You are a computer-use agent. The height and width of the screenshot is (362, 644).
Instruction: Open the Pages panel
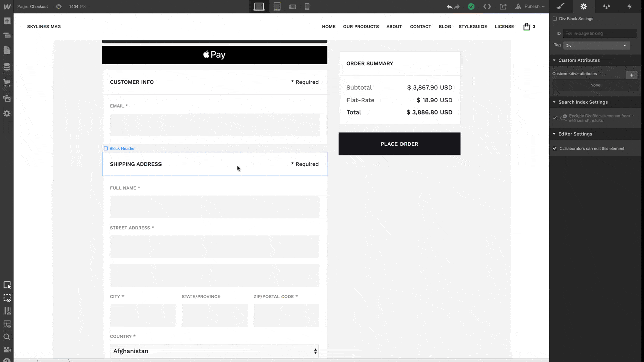click(7, 50)
